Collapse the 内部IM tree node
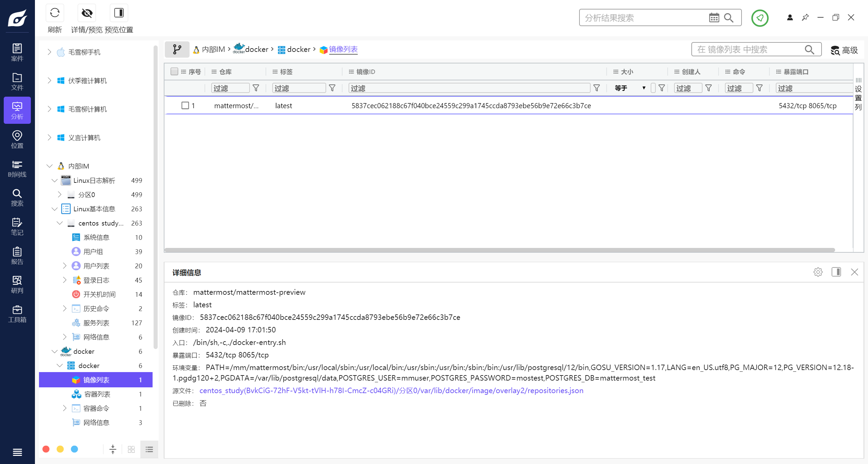This screenshot has height=464, width=868. coord(50,166)
